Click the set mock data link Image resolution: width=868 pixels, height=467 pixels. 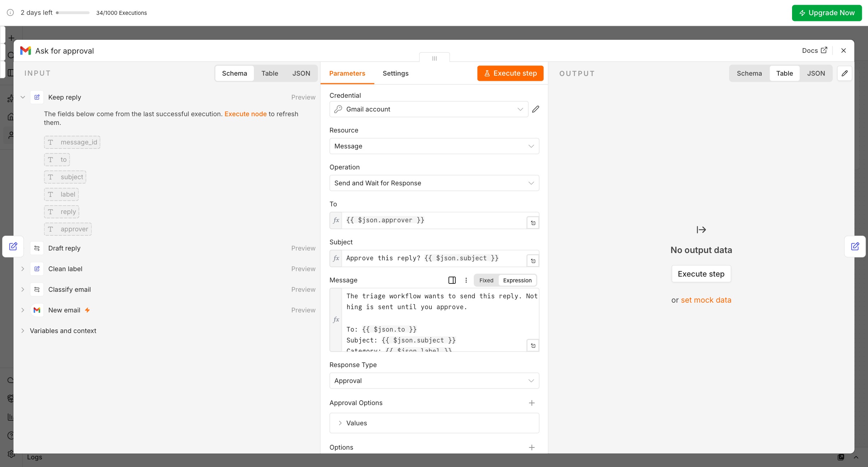pos(706,300)
